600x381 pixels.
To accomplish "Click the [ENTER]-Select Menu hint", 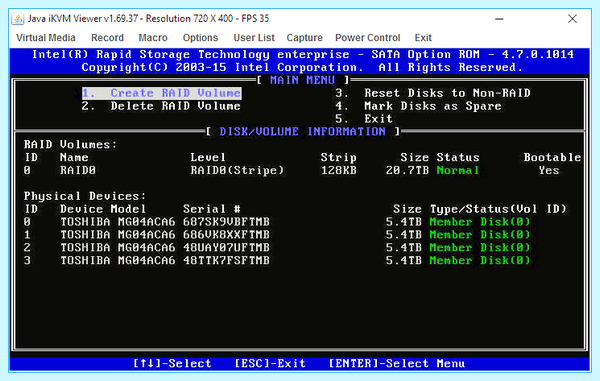I will (x=397, y=363).
